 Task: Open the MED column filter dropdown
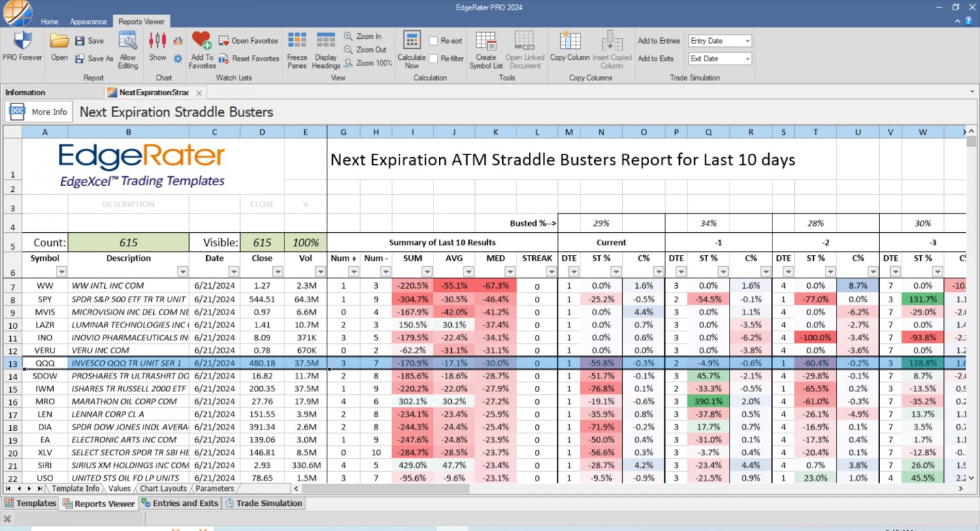point(509,272)
